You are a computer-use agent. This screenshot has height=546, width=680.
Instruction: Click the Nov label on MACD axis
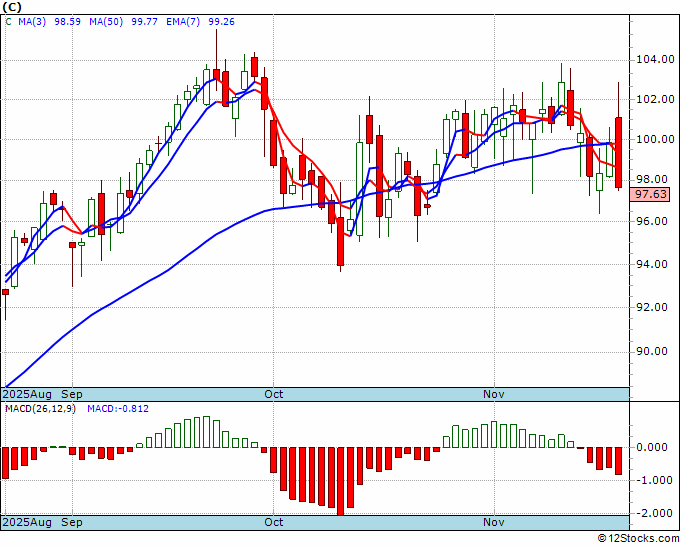pos(494,522)
